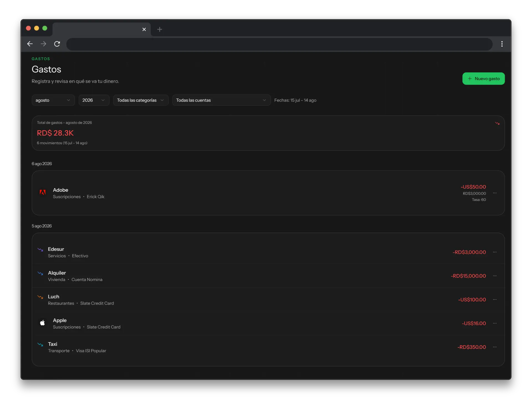Screen dimensions: 532x399
Task: Click the Luch orange trend icon
Action: pyautogui.click(x=40, y=297)
